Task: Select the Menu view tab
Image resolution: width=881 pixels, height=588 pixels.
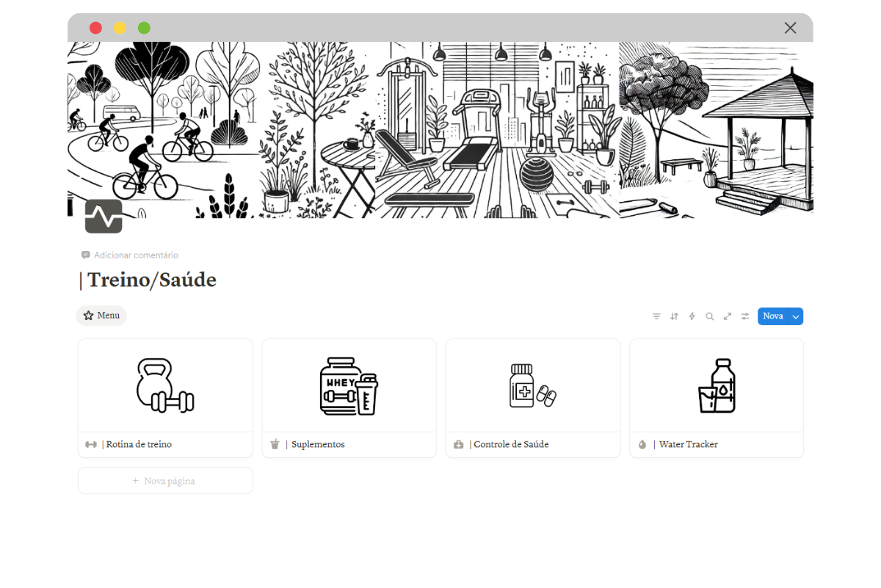Action: (101, 316)
